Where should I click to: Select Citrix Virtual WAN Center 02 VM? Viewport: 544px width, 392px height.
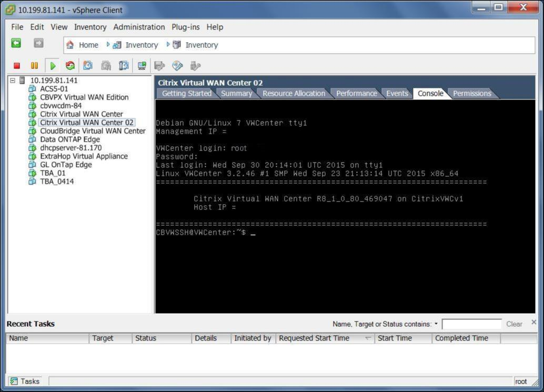point(86,123)
